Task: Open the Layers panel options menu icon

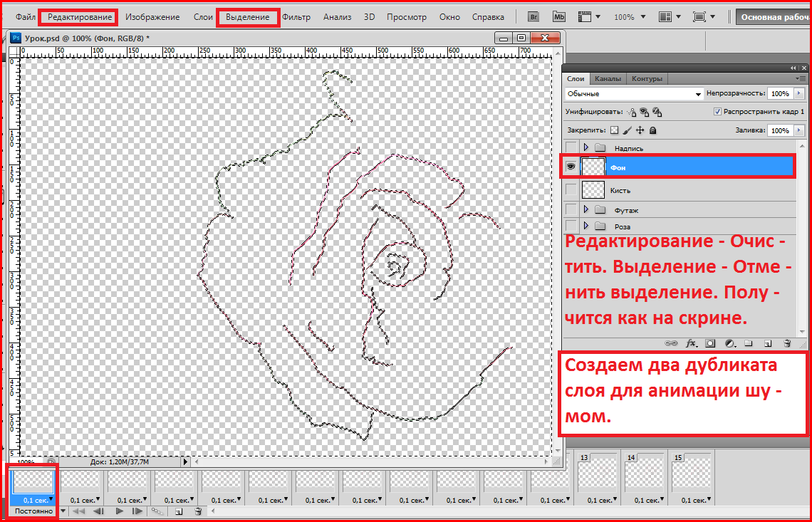Action: 800,79
